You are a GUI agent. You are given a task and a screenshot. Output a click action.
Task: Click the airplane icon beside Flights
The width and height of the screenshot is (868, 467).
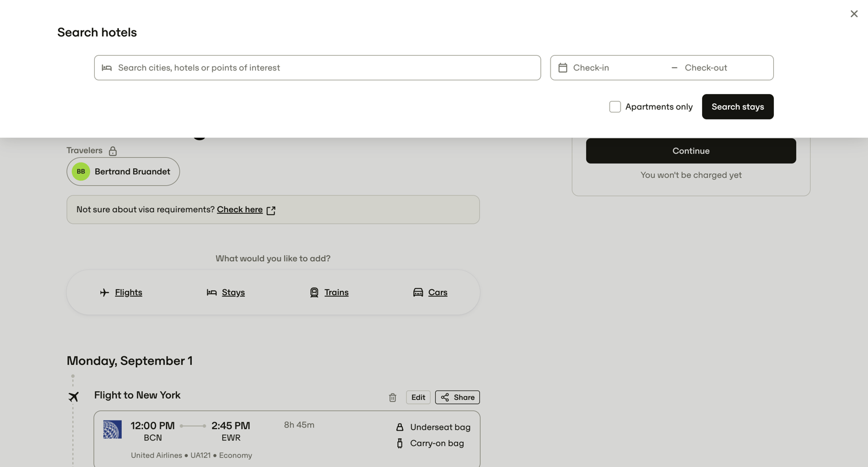[x=104, y=293]
